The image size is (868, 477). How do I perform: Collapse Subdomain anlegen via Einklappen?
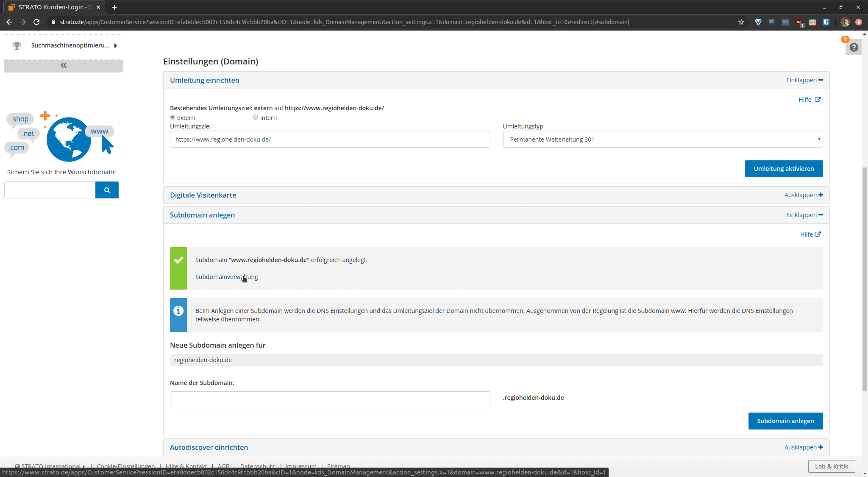[804, 215]
